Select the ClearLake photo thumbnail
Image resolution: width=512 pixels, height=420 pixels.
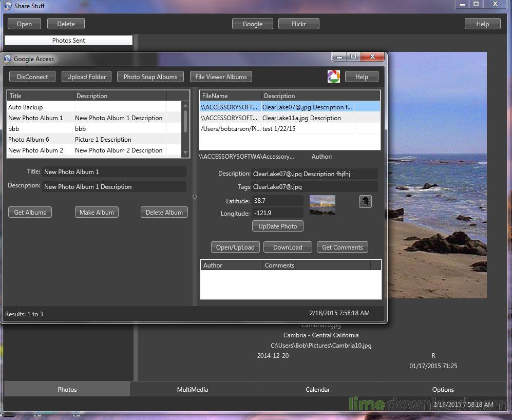coord(322,205)
